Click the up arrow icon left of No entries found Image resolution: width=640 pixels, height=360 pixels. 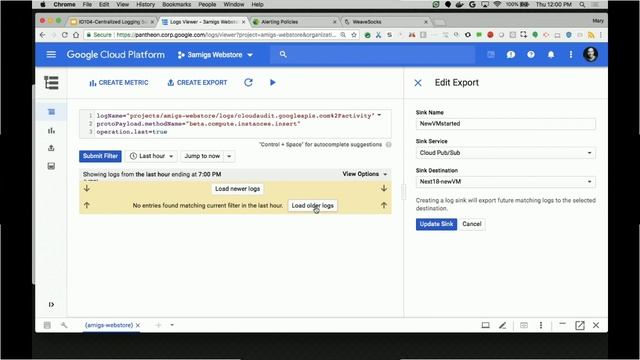point(87,205)
